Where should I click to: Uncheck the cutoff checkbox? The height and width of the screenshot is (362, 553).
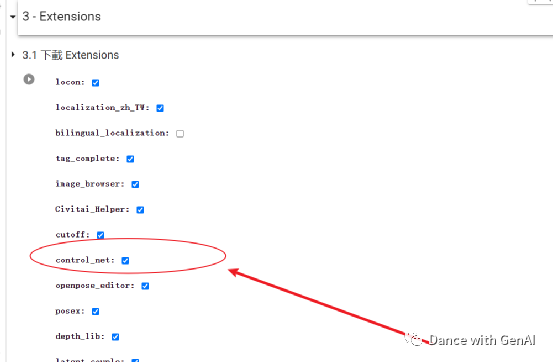(101, 235)
